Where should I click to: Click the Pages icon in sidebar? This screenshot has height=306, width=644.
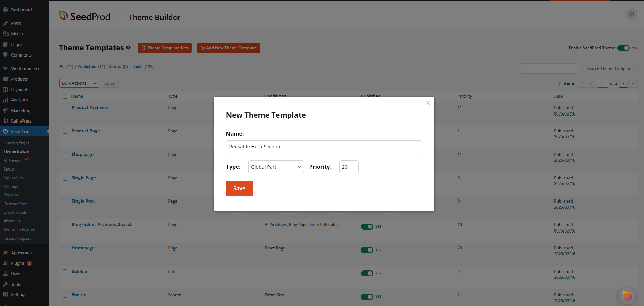(5, 44)
